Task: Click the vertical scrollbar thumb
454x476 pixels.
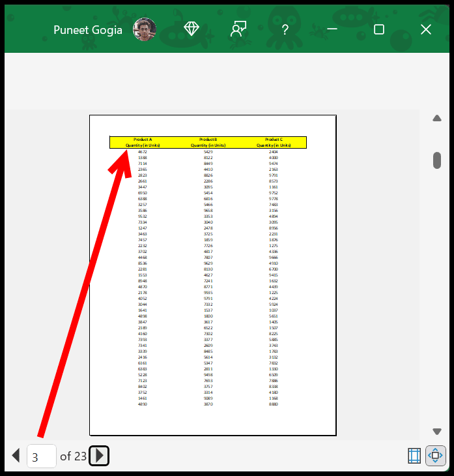Action: [437, 160]
